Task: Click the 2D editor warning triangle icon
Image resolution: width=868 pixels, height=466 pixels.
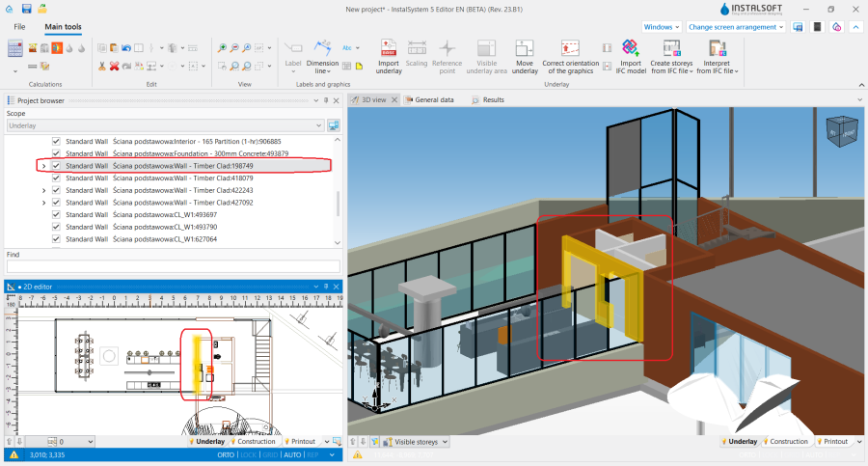Action: [x=14, y=455]
